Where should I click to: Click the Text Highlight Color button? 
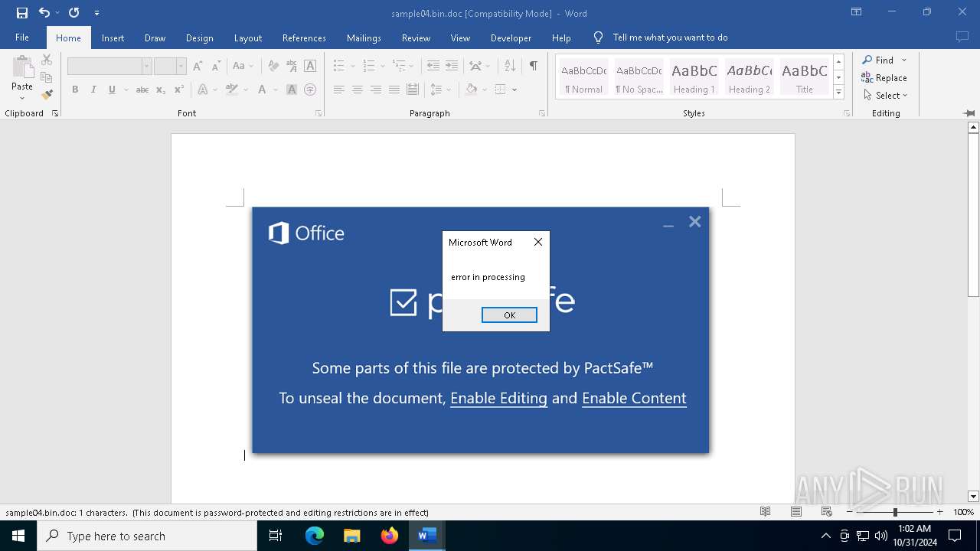233,90
